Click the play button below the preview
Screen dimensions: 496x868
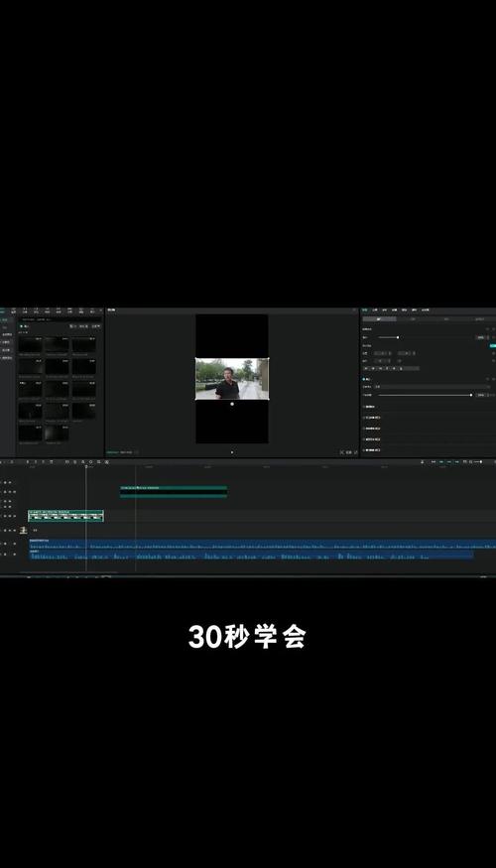[x=232, y=452]
